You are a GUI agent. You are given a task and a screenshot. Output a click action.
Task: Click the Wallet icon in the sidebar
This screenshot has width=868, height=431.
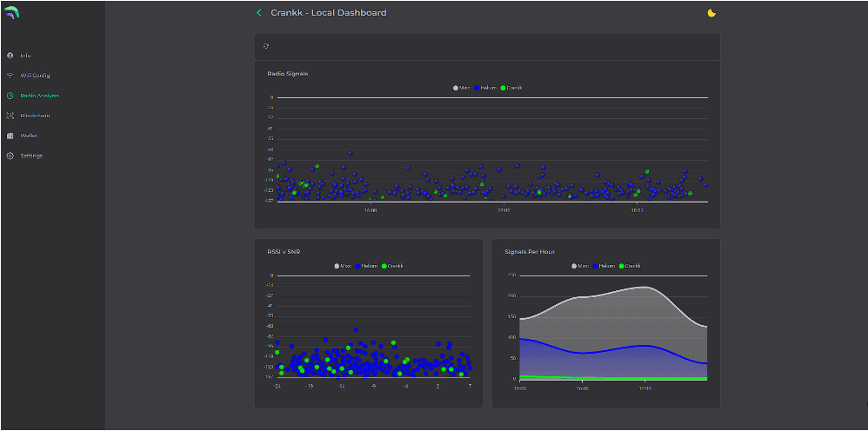(x=10, y=136)
